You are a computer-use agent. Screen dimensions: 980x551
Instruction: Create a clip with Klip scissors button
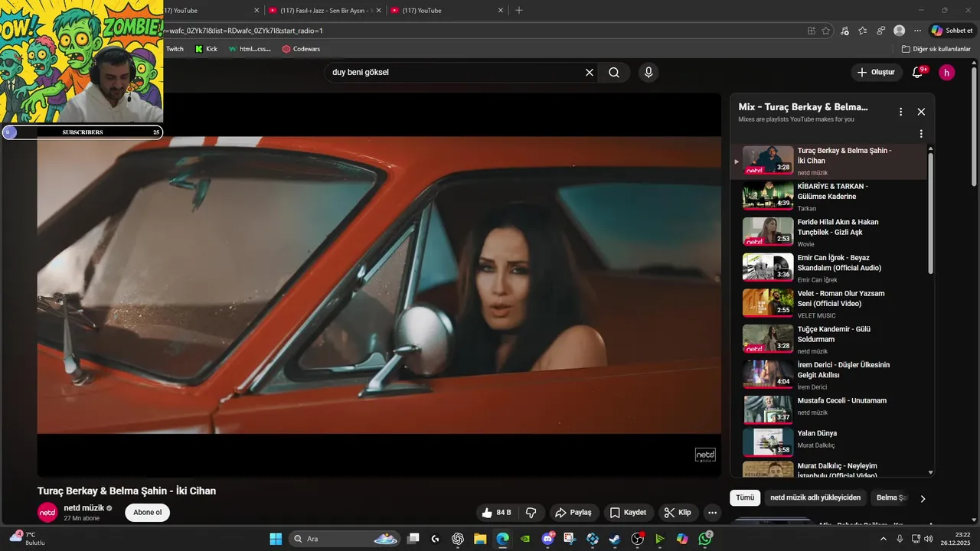coord(678,513)
